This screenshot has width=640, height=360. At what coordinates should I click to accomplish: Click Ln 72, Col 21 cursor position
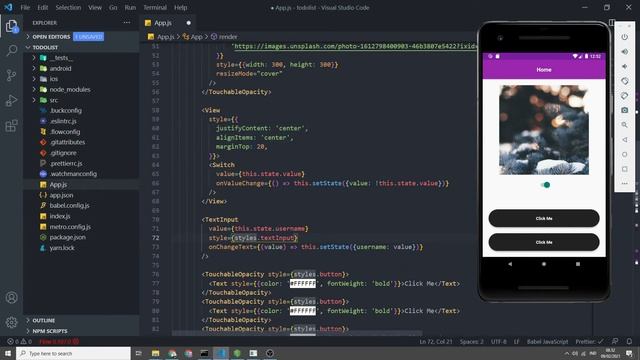pyautogui.click(x=436, y=341)
